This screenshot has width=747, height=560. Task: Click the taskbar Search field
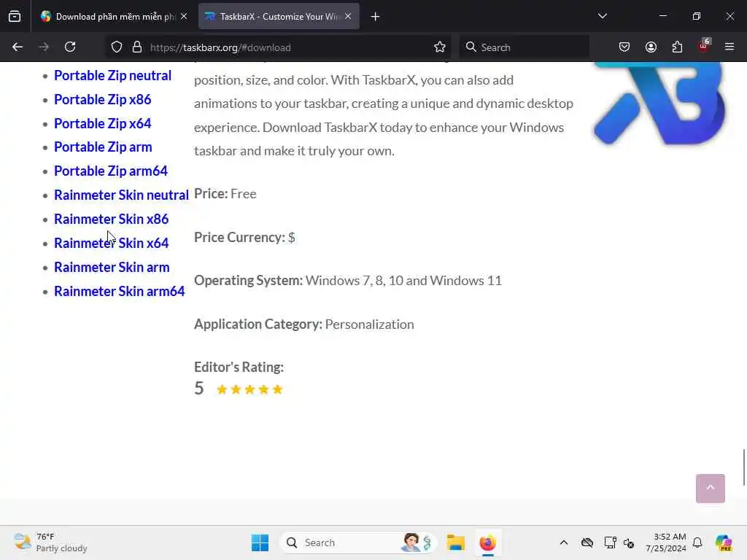click(357, 542)
